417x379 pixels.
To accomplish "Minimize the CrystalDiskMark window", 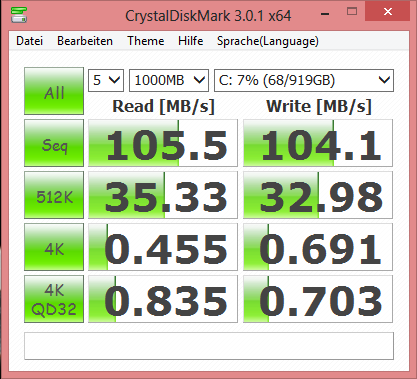I will click(x=325, y=13).
